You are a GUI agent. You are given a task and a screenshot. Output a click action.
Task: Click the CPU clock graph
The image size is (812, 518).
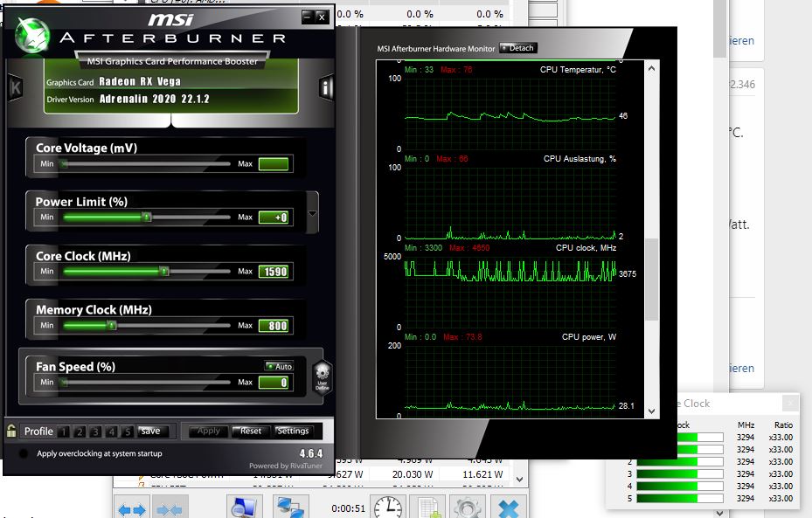pyautogui.click(x=510, y=292)
